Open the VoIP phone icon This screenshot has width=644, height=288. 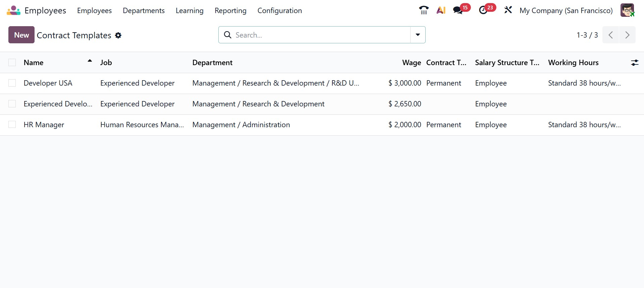coord(424,10)
